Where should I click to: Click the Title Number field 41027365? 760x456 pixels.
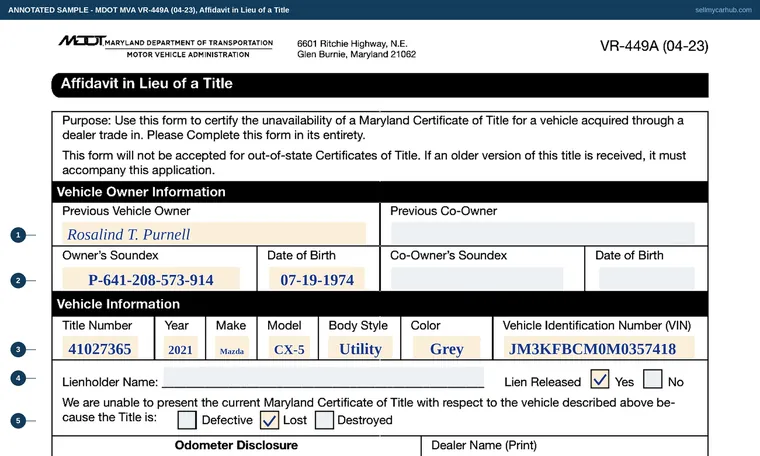click(x=100, y=348)
